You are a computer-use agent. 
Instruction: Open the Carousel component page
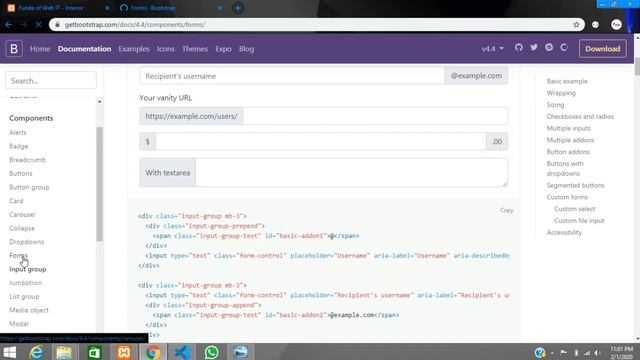22,214
